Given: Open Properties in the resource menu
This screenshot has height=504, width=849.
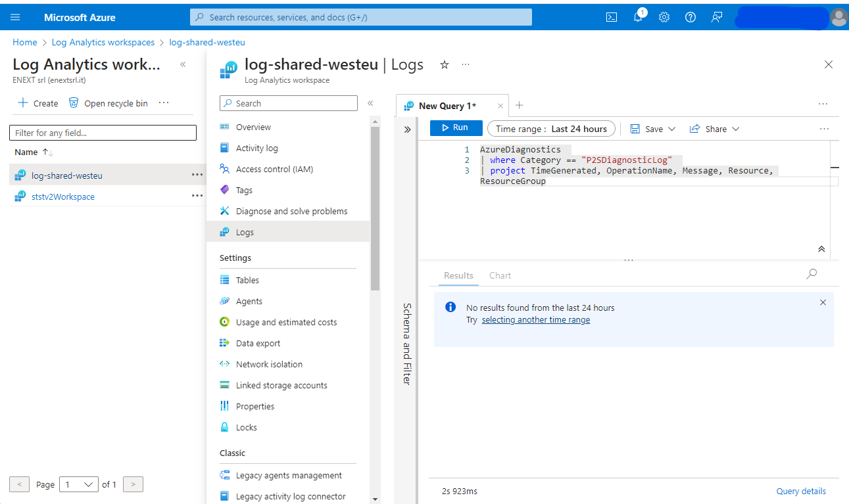Looking at the screenshot, I should pos(288,406).
